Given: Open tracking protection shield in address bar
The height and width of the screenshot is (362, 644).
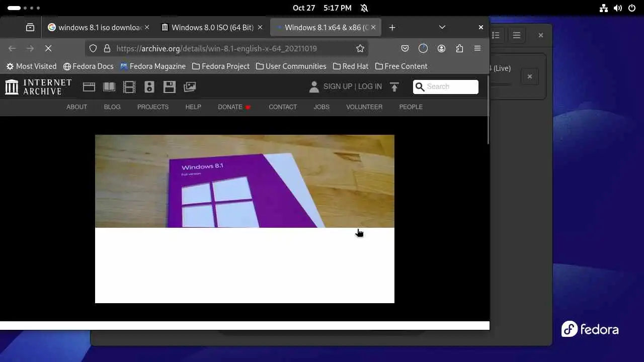Looking at the screenshot, I should (93, 48).
